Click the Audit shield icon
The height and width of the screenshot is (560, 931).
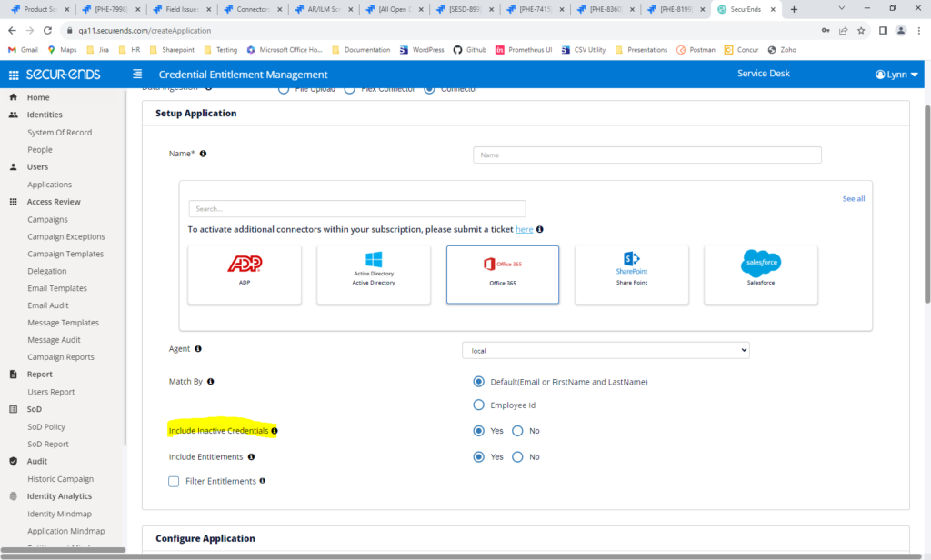click(x=13, y=462)
